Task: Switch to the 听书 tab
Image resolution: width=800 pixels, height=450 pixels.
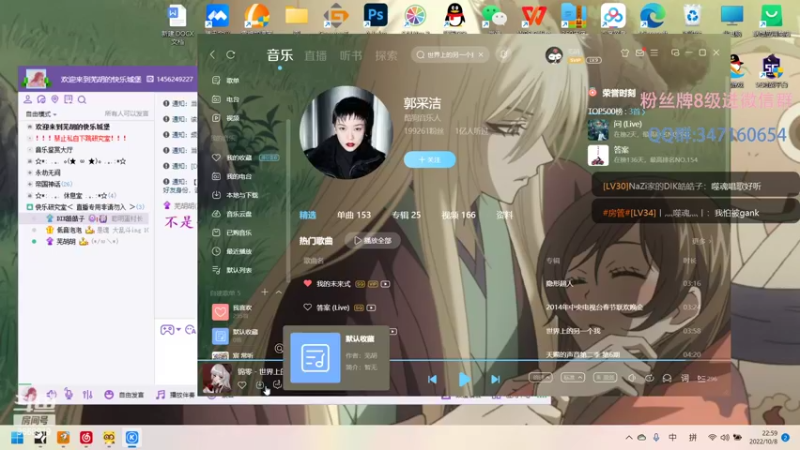Action: (351, 55)
